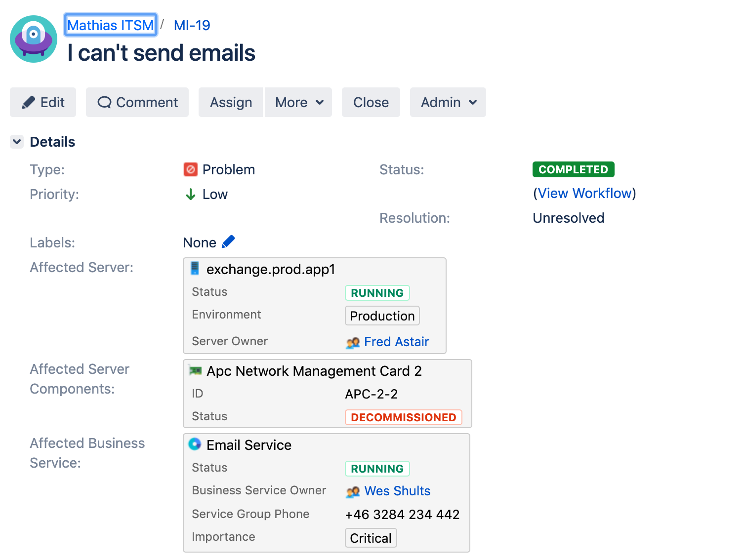This screenshot has height=560, width=745.
Task: Click the COMPLETED status badge
Action: [573, 169]
